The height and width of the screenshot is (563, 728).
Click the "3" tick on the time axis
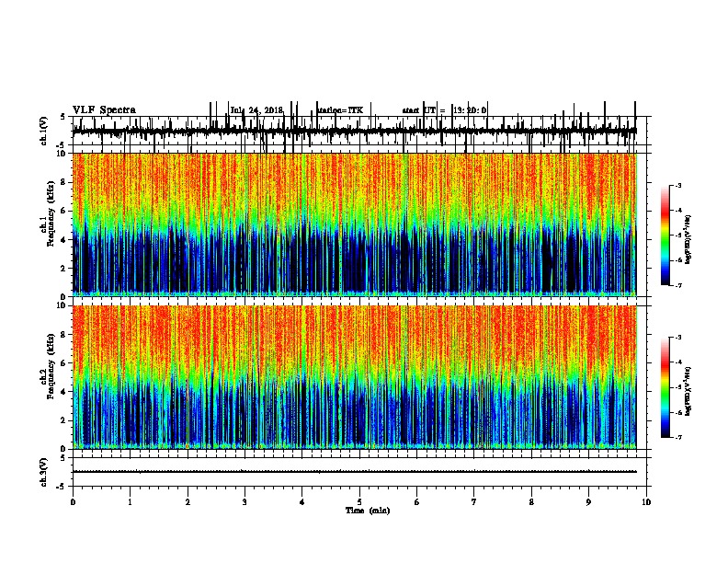click(x=245, y=502)
